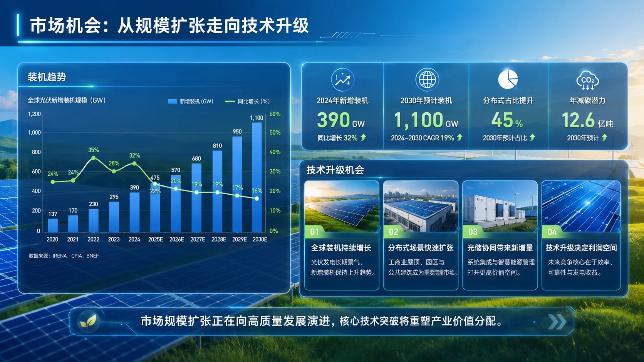This screenshot has height=362, width=644.
Task: Click green up arrow beside CAGR 19%
Action: (x=460, y=137)
